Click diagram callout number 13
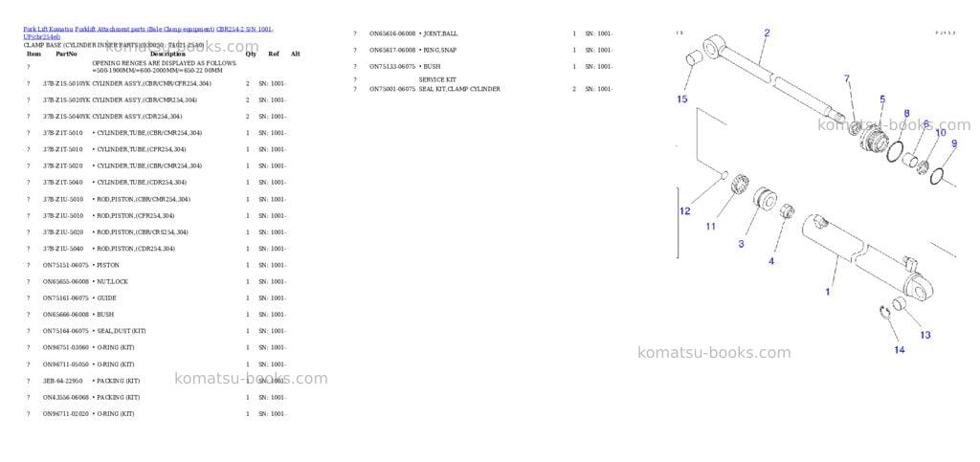Image resolution: width=980 pixels, height=462 pixels. click(x=925, y=336)
